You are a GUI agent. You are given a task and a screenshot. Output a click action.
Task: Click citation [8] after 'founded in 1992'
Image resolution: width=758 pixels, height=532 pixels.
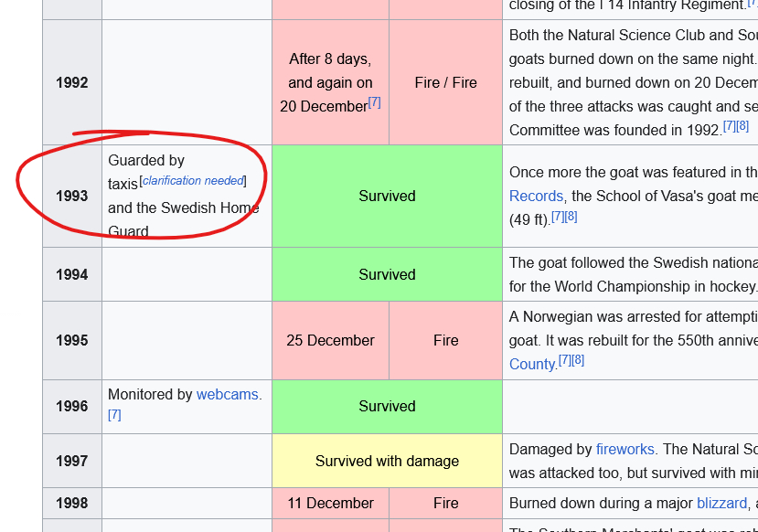point(742,126)
